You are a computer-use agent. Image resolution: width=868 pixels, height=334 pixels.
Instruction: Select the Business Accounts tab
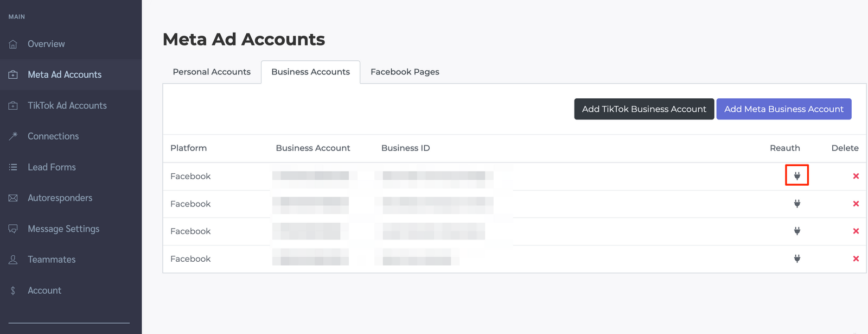pos(310,72)
